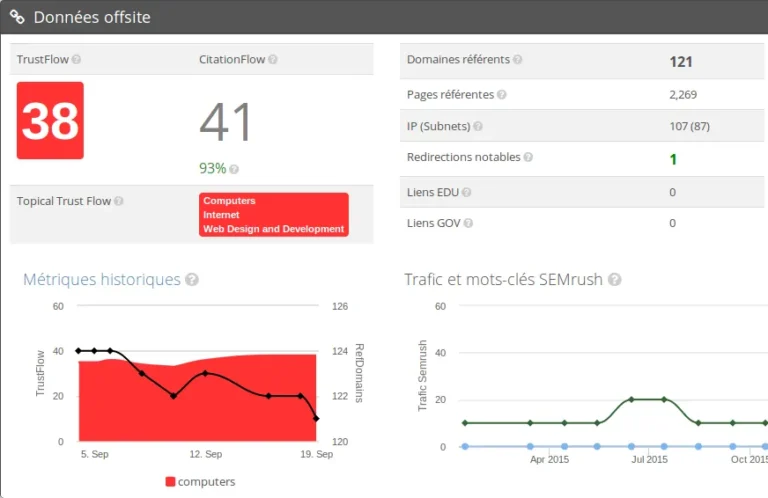Click the 93% ratio value
768x498 pixels.
click(x=213, y=168)
